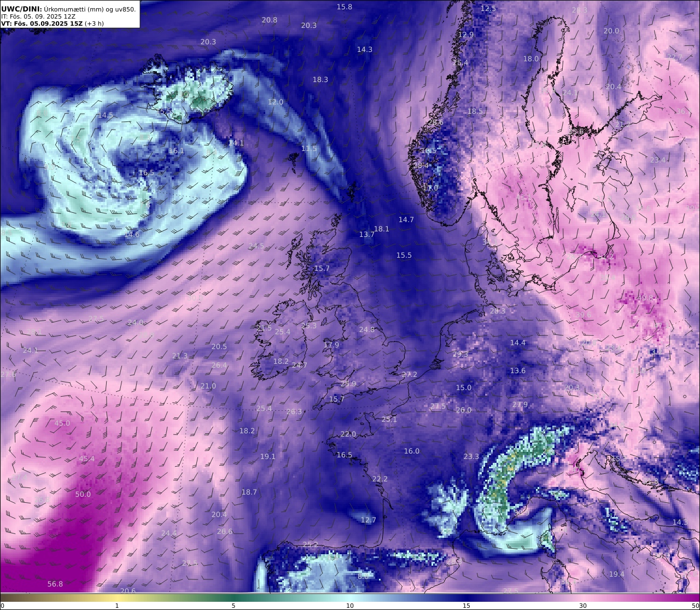Click the 29.3 value over the Netherlands

click(460, 355)
